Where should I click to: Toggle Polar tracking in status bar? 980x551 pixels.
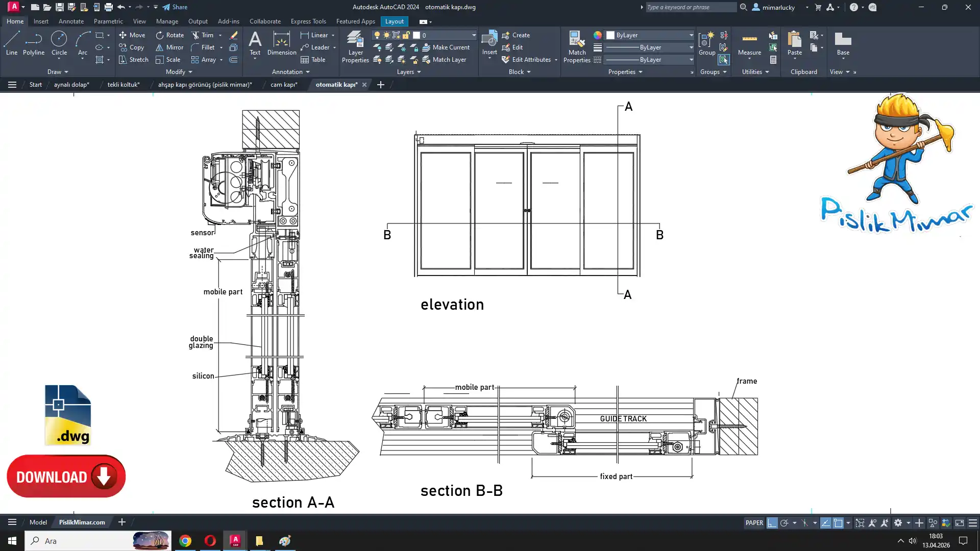[785, 523]
